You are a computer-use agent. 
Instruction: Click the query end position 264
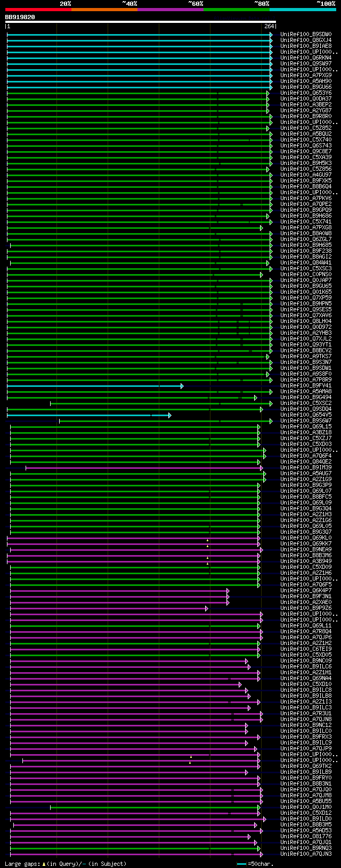[x=269, y=27]
